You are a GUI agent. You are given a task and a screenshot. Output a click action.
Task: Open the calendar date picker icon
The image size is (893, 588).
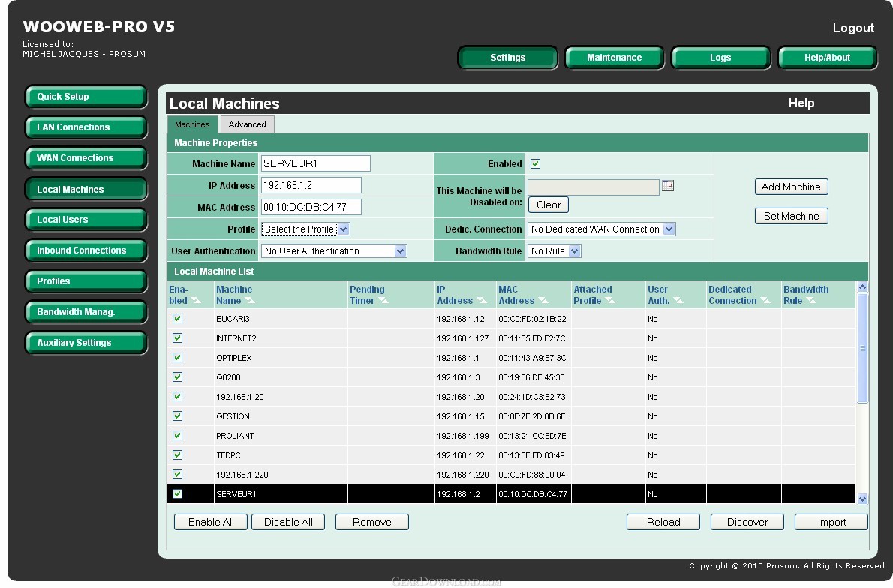click(x=667, y=186)
